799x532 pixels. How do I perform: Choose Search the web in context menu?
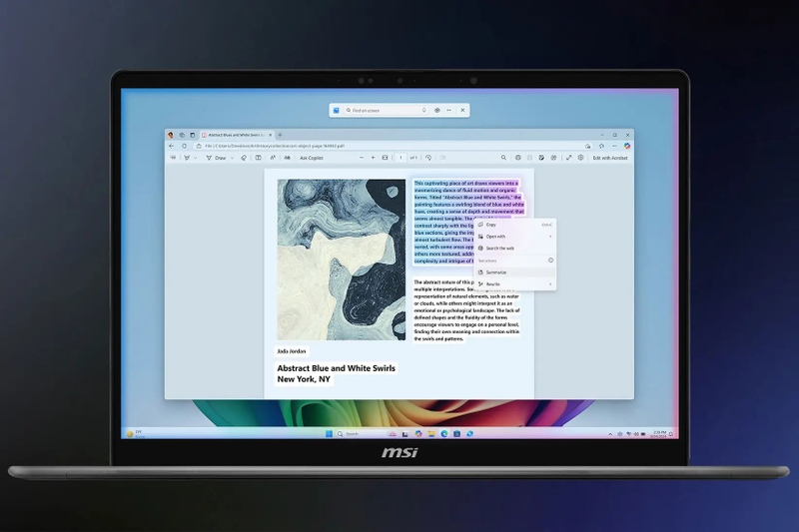(x=515, y=248)
